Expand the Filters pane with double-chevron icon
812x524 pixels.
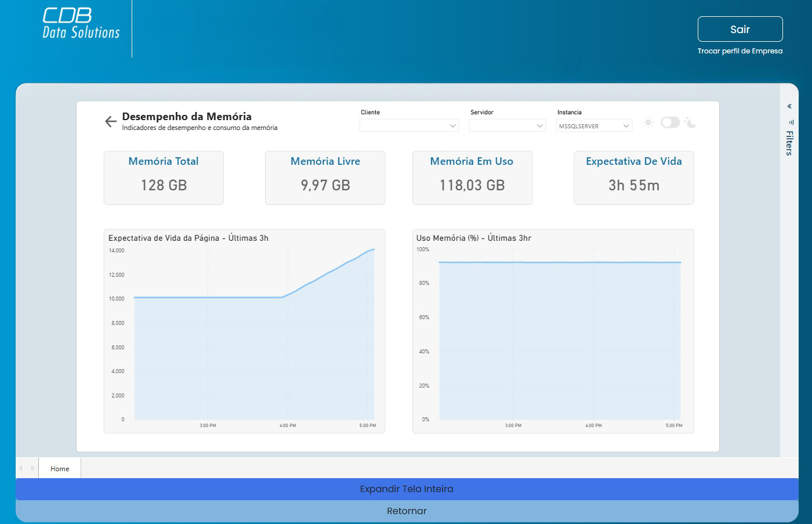click(x=789, y=106)
